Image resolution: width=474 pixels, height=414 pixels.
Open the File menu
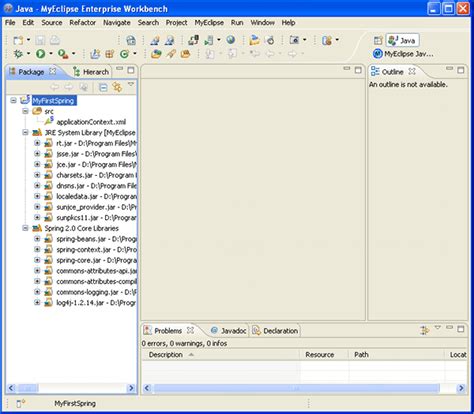click(x=10, y=23)
